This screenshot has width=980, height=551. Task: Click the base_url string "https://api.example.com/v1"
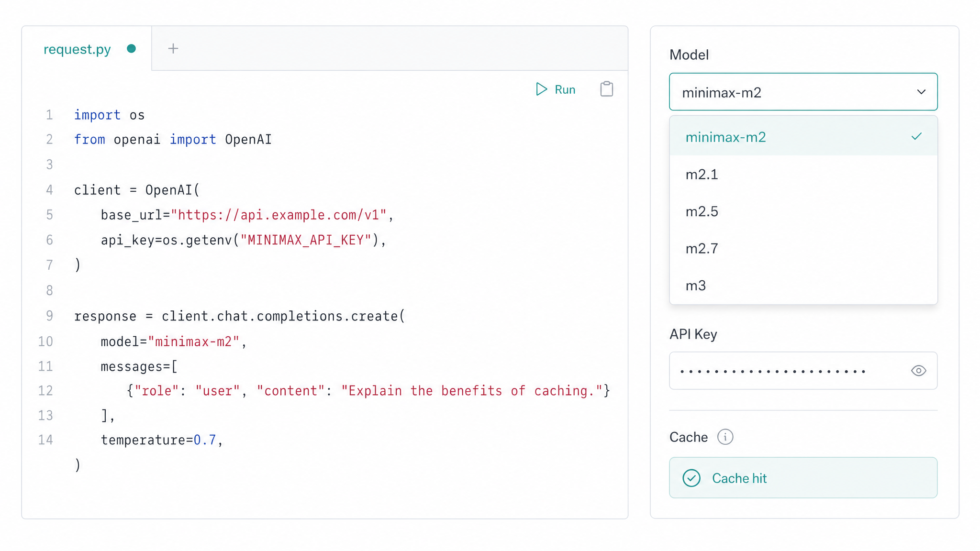pyautogui.click(x=278, y=215)
